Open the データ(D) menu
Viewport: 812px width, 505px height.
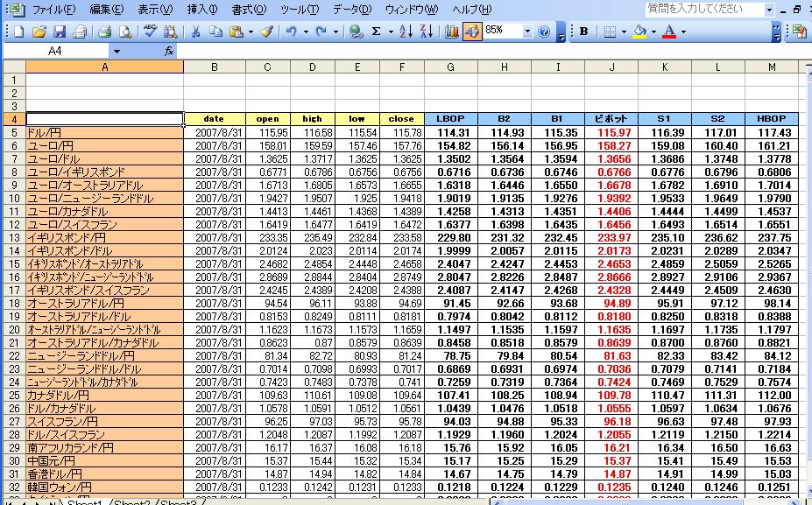(x=353, y=10)
